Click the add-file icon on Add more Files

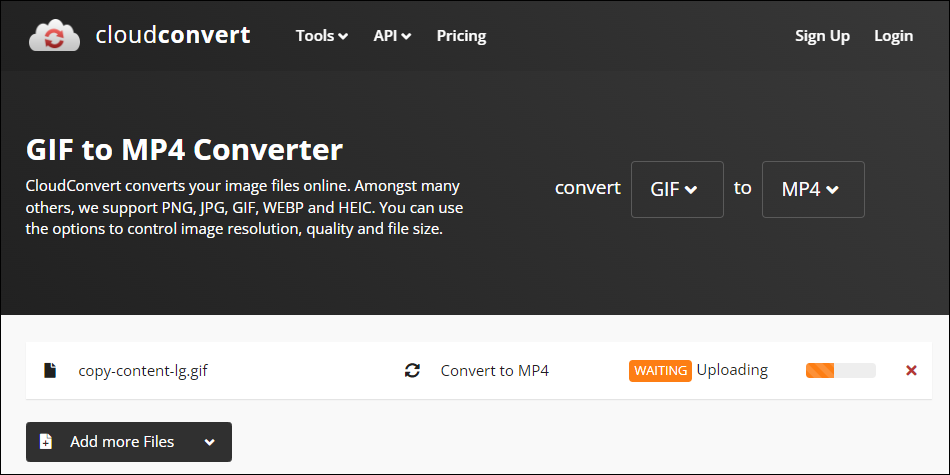coord(46,442)
